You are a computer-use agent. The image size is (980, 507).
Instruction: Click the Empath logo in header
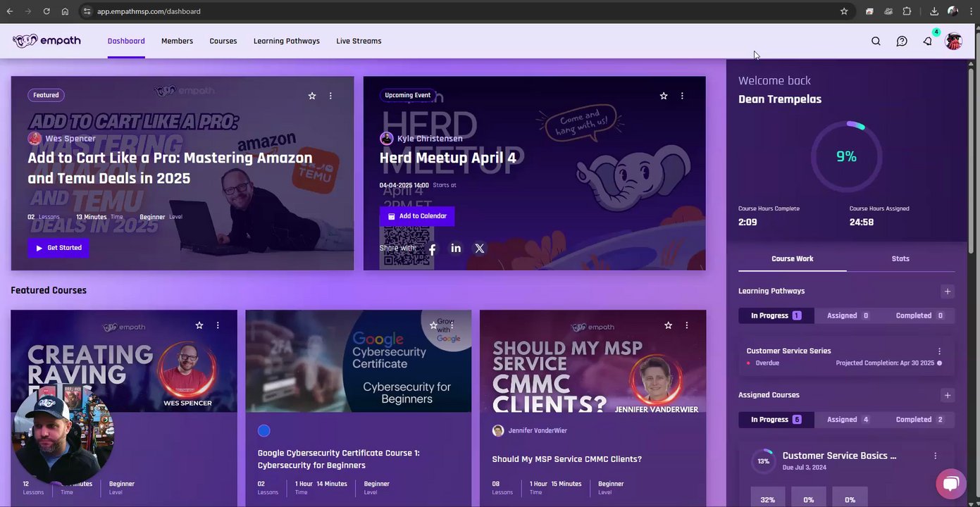46,41
